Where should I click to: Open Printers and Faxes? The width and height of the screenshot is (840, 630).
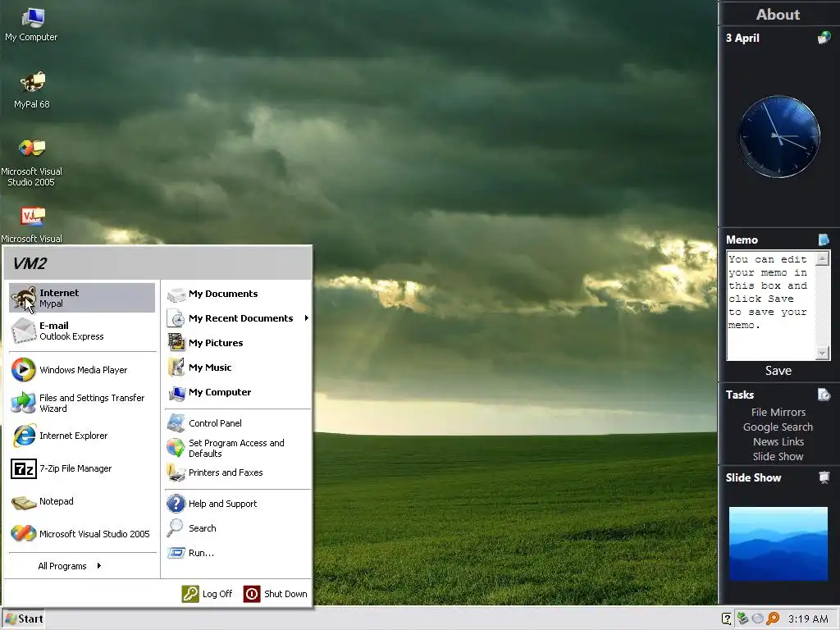(x=237, y=472)
